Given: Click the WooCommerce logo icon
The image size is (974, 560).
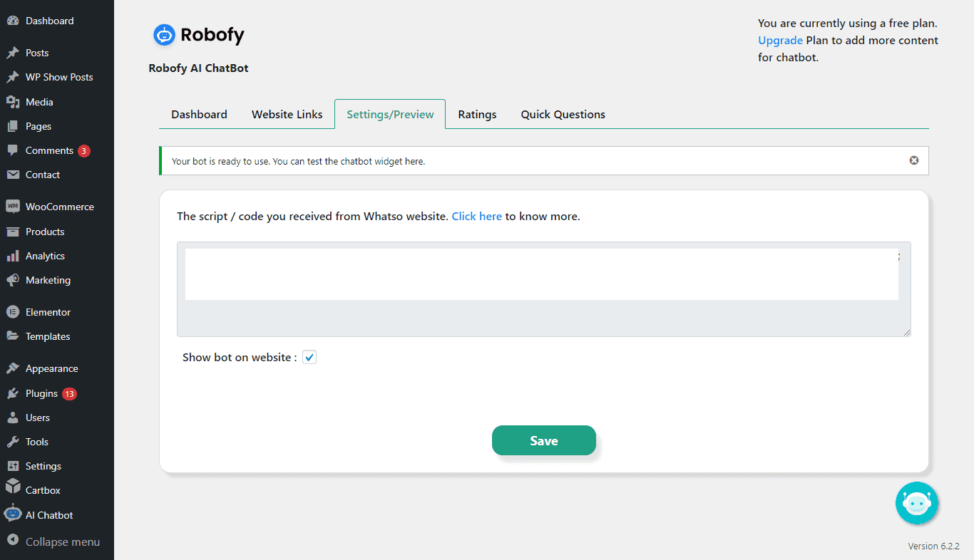Looking at the screenshot, I should [13, 207].
